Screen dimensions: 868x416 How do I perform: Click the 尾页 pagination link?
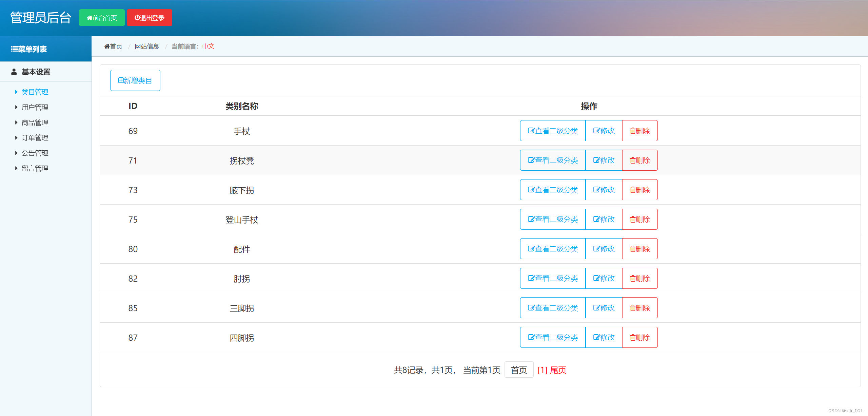(x=558, y=370)
